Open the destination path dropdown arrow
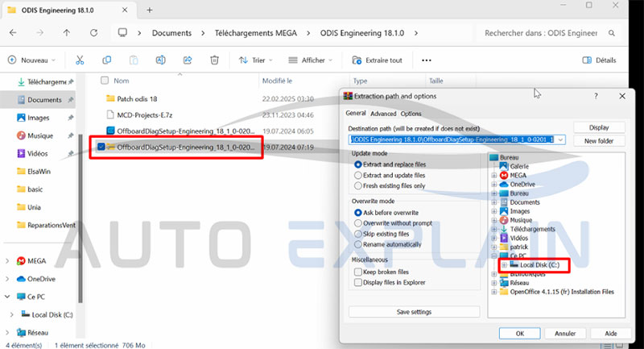Screen dimensions: 644x349 (x=560, y=139)
